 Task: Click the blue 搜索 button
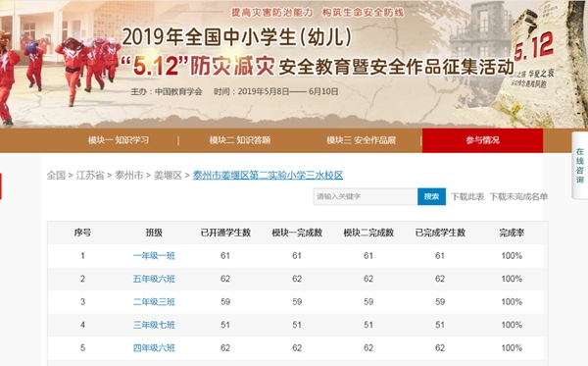pos(431,196)
